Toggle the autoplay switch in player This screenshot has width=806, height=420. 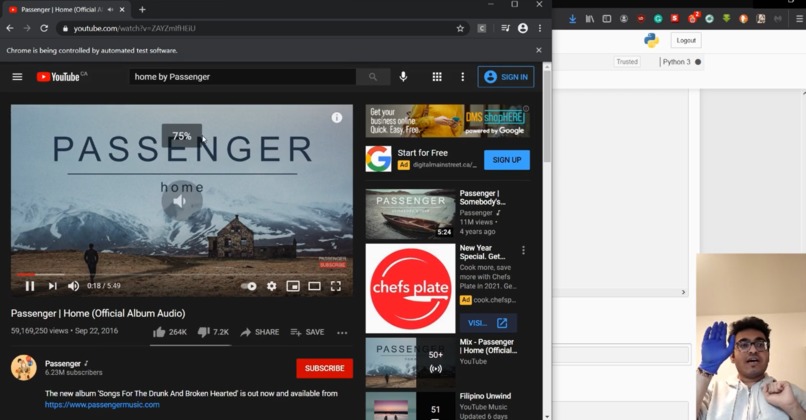249,286
